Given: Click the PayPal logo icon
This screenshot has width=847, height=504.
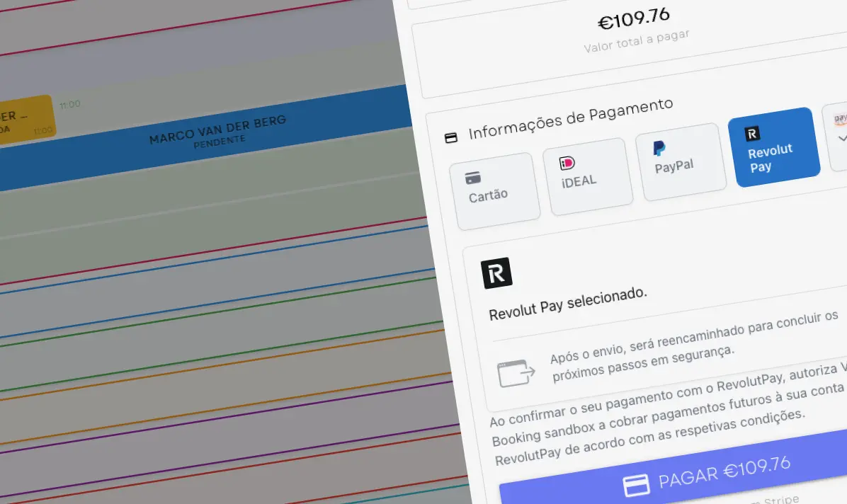Looking at the screenshot, I should click(x=659, y=148).
